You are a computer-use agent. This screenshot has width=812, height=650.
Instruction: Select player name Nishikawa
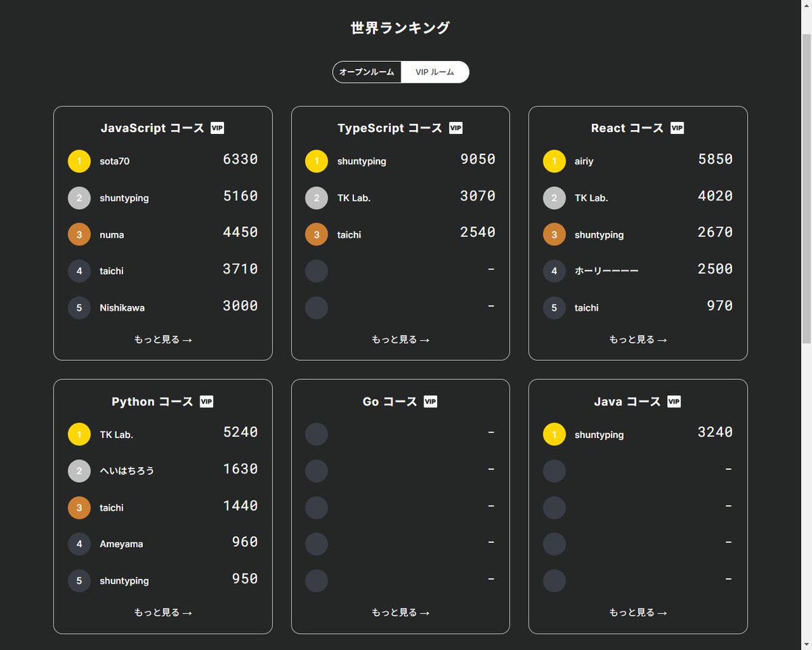pos(122,308)
